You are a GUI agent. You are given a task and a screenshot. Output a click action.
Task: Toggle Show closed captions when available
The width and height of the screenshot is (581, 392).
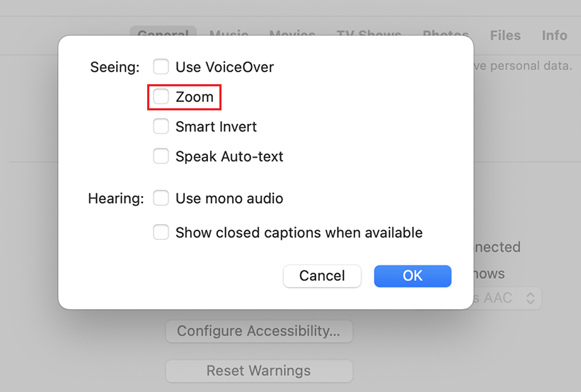(x=161, y=232)
